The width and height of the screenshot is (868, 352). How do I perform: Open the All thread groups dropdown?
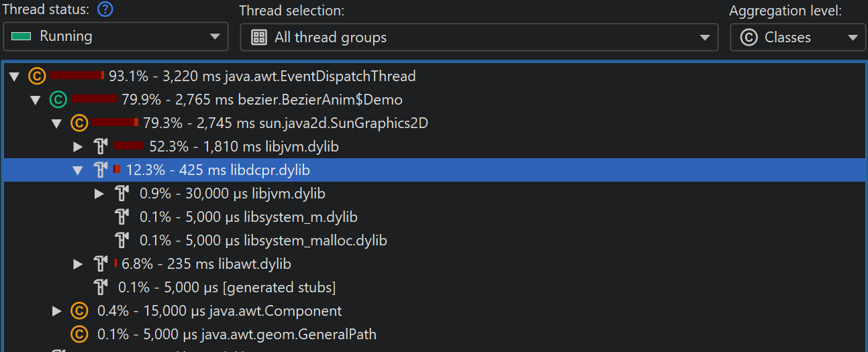click(479, 37)
